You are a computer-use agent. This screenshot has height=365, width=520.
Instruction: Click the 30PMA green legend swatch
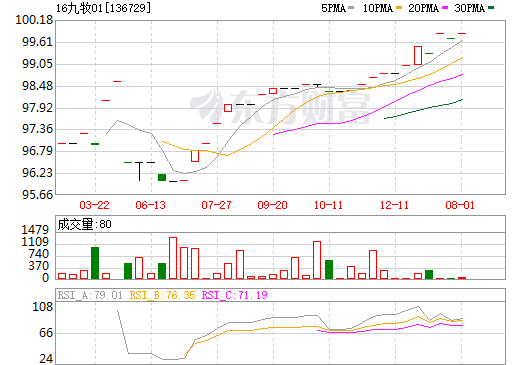(491, 8)
